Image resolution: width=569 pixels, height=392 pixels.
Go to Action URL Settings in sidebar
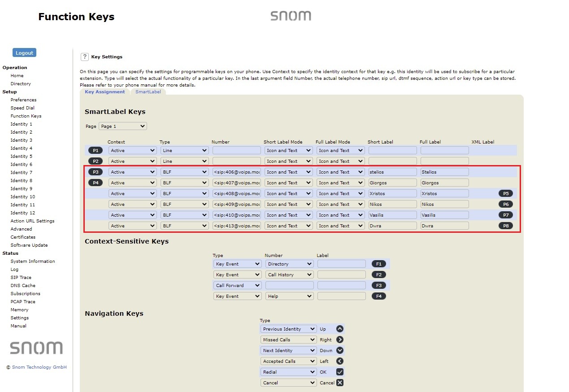[x=32, y=221]
